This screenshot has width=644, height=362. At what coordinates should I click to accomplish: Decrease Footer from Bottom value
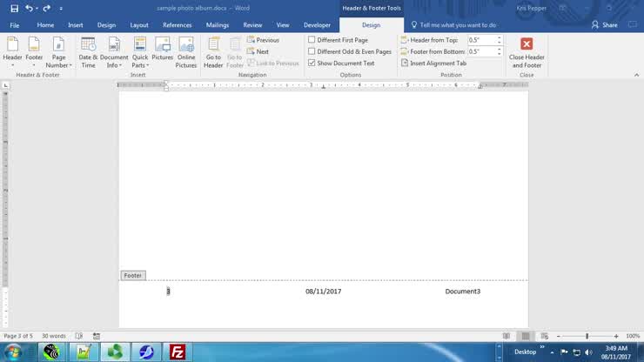tap(499, 54)
